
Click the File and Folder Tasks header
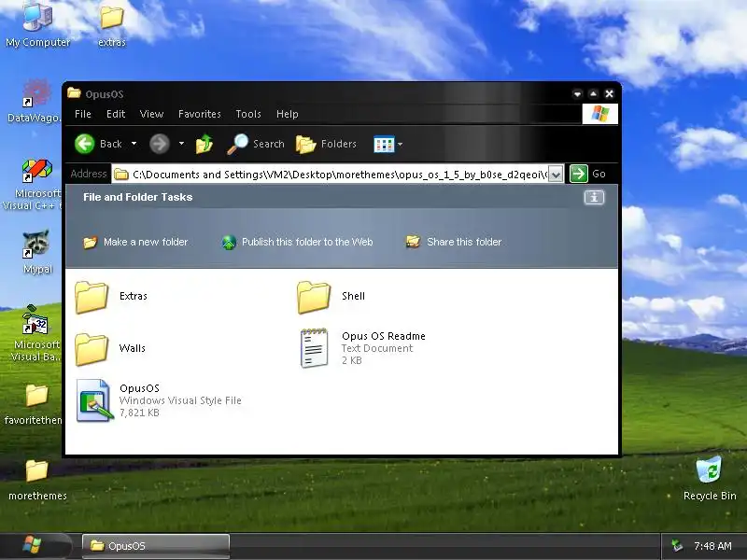[x=137, y=197]
